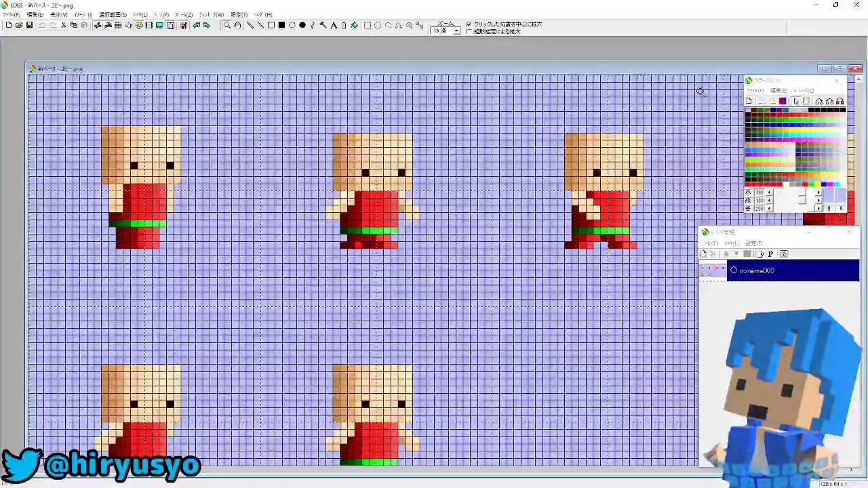Click the blue value left stepper arrow
The image size is (868, 488).
tap(769, 209)
